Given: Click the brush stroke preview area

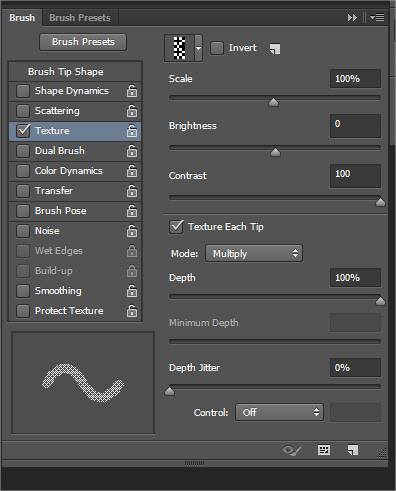Looking at the screenshot, I should point(83,383).
